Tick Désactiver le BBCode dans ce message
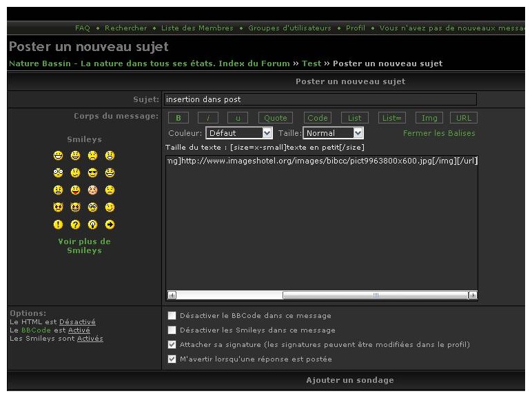This screenshot has width=532, height=398. pyautogui.click(x=172, y=315)
